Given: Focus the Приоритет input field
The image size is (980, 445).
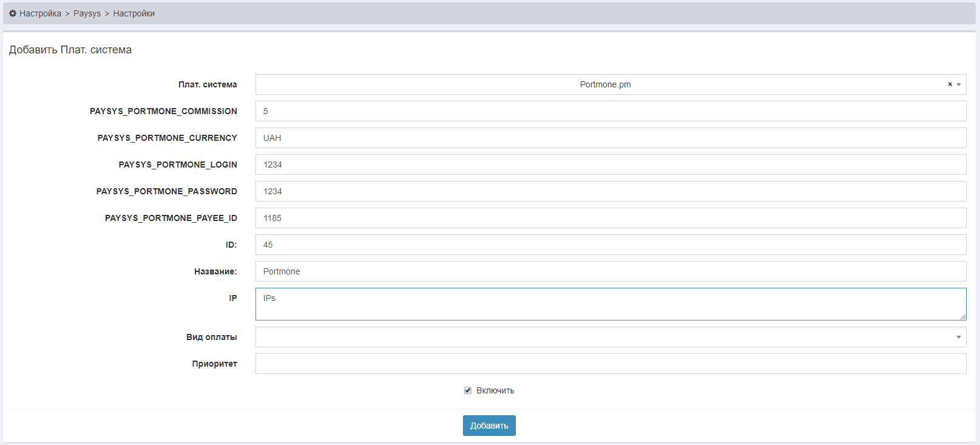Looking at the screenshot, I should [610, 364].
